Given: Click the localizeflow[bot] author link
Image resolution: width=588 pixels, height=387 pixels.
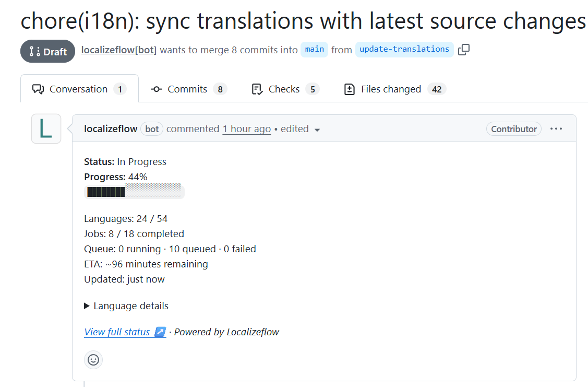Looking at the screenshot, I should pyautogui.click(x=119, y=50).
